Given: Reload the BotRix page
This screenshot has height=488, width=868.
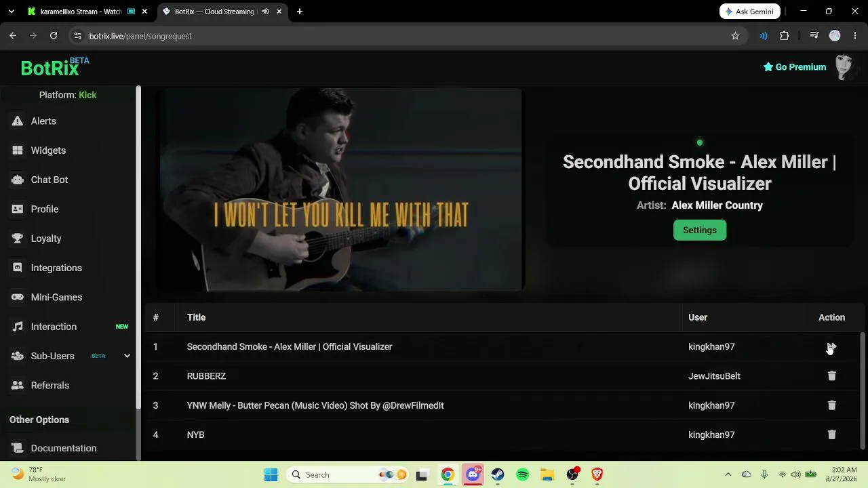Looking at the screenshot, I should pos(54,36).
